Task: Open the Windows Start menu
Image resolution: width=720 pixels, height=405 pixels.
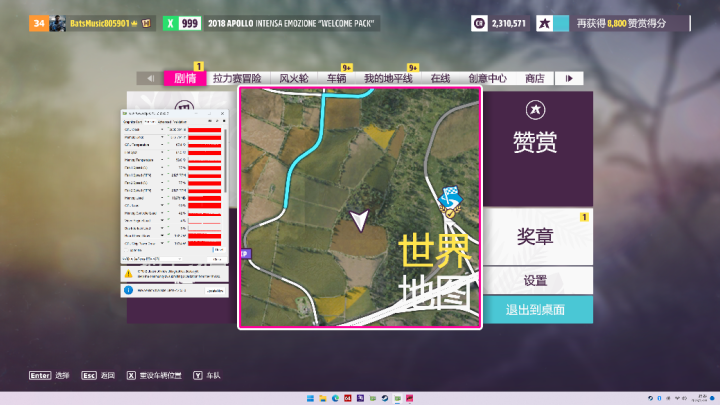Action: [310, 398]
